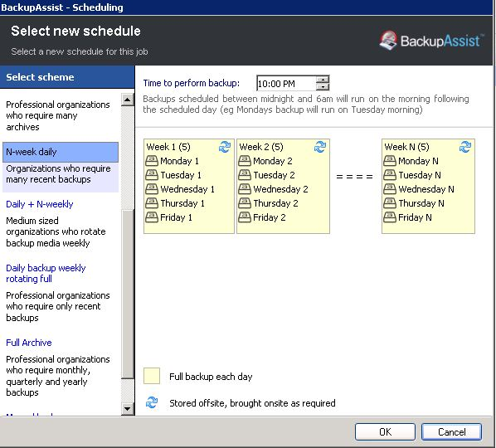Click 'Professional organizations who require only recent backups'
This screenshot has width=496, height=448.
click(x=58, y=306)
